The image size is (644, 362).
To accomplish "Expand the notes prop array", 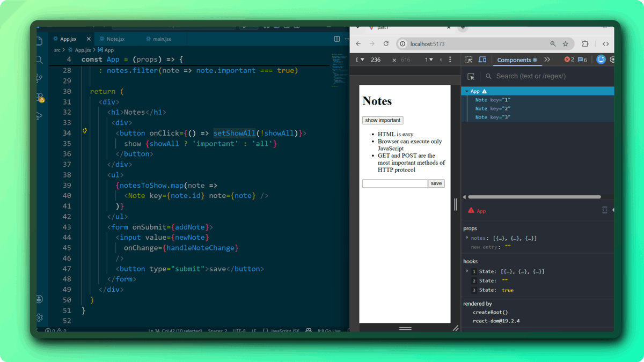I will point(467,238).
